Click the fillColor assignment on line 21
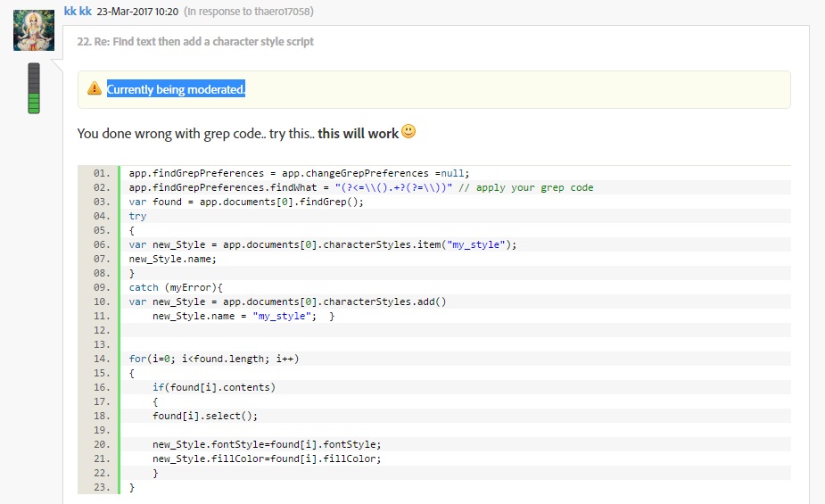 point(267,459)
